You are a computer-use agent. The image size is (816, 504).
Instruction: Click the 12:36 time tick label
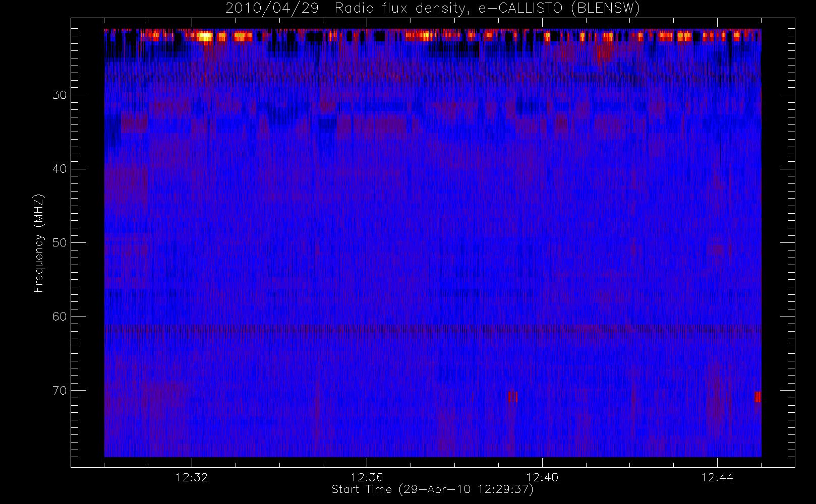tap(367, 477)
